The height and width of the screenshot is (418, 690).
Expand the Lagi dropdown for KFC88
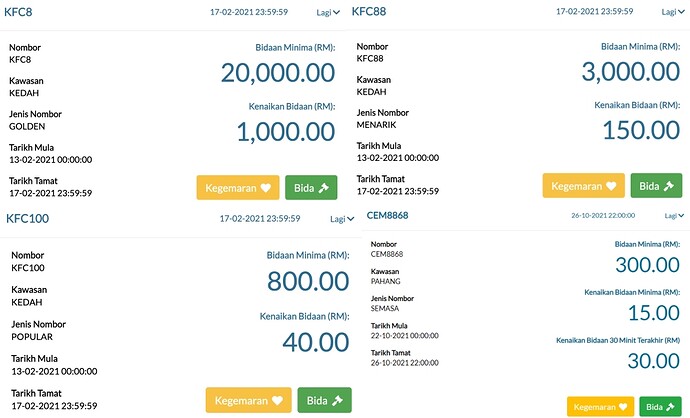[x=673, y=12]
